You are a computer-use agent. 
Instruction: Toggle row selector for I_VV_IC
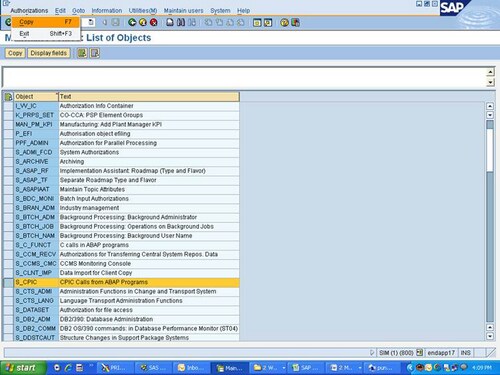(8, 106)
